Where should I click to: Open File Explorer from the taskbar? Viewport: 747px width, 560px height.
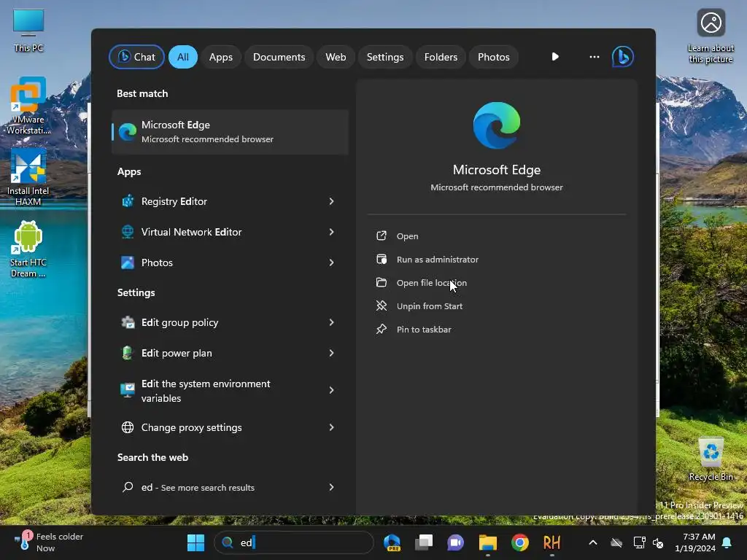pos(488,542)
